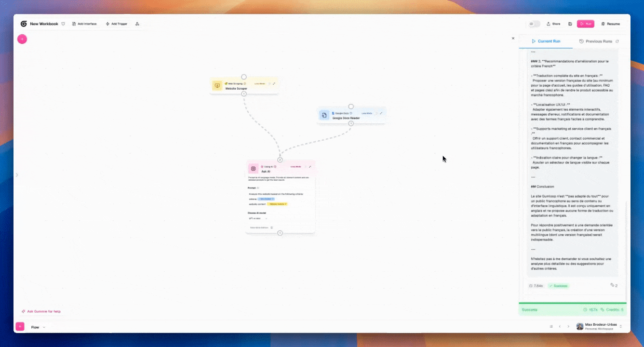The height and width of the screenshot is (347, 644).
Task: Click the Ask AI top input connector
Action: 280,160
